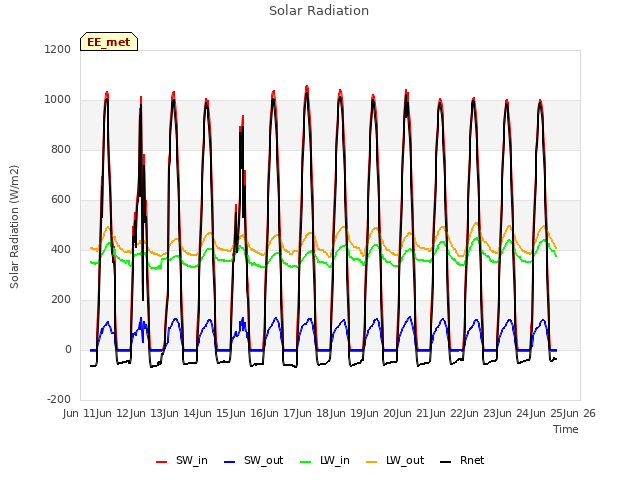This screenshot has width=640, height=480.
Task: Select the Rnet legend label
Action: (x=472, y=460)
